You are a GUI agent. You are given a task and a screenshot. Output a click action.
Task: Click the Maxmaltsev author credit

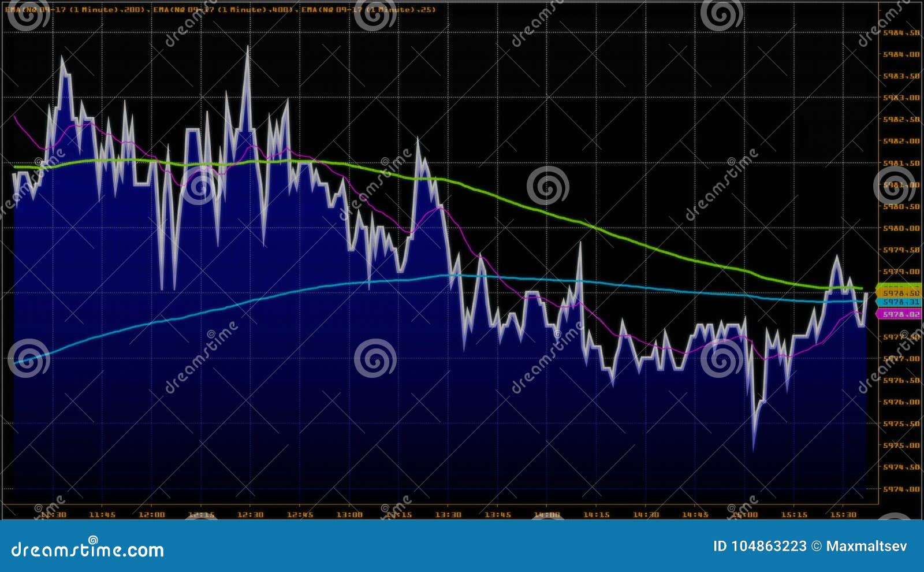pos(866,547)
